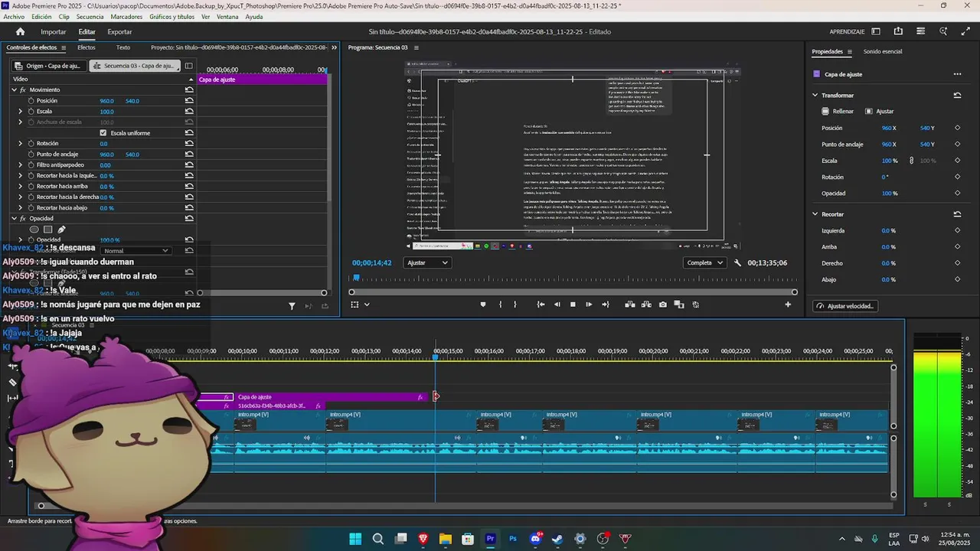This screenshot has height=551, width=980.
Task: Open Program monitor button editor plus
Action: (x=788, y=305)
